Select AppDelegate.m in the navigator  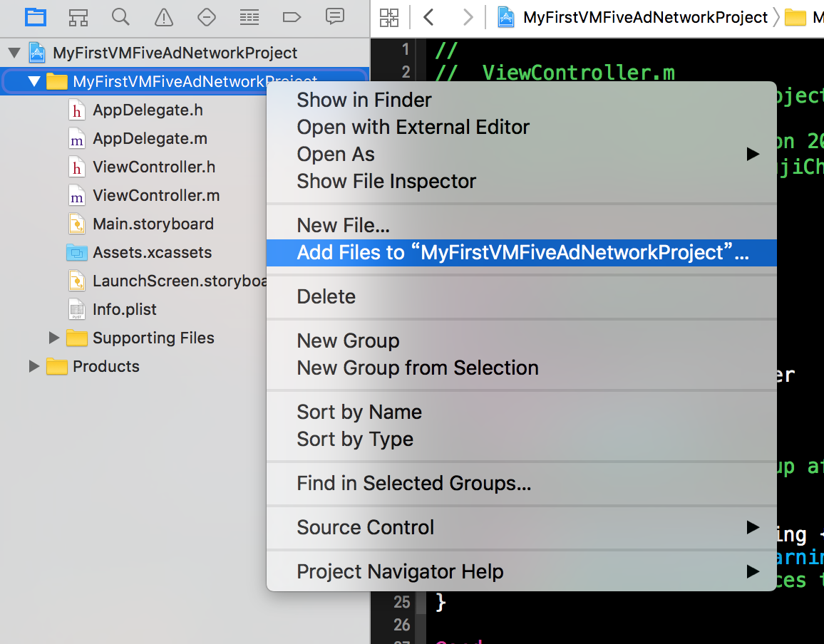pos(150,139)
